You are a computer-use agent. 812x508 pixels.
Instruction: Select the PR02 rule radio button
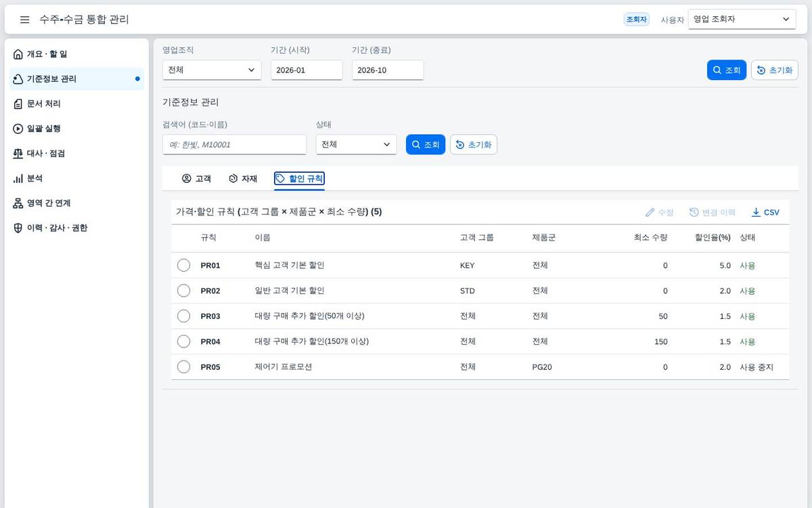click(183, 291)
